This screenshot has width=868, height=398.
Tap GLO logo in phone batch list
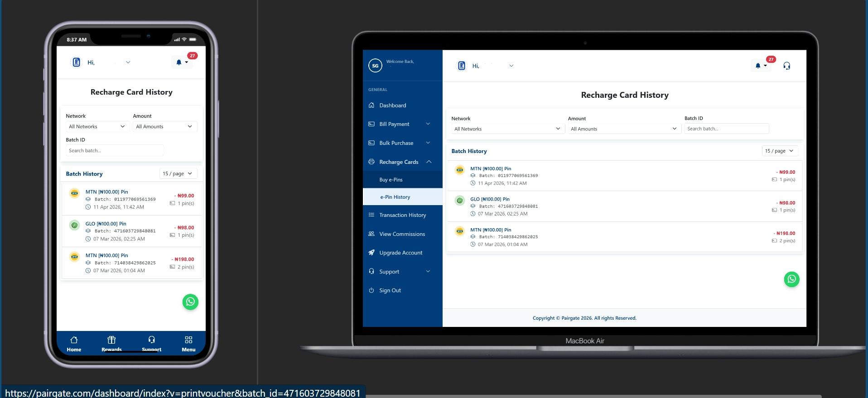75,225
